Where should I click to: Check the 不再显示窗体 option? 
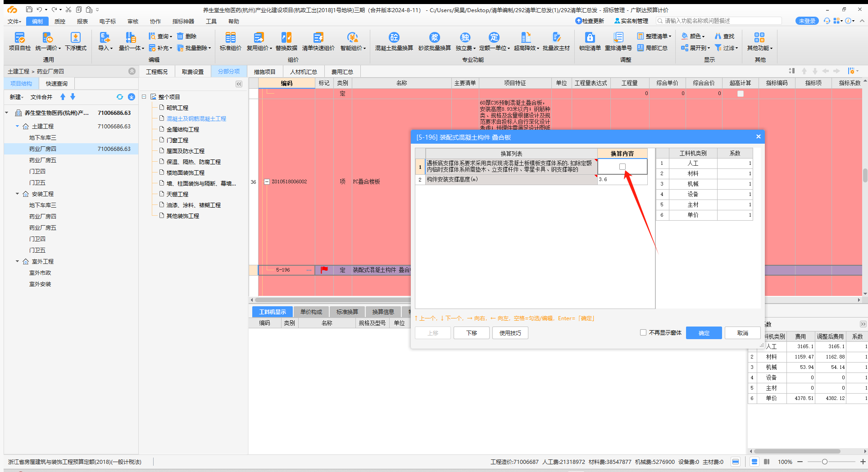coord(643,332)
